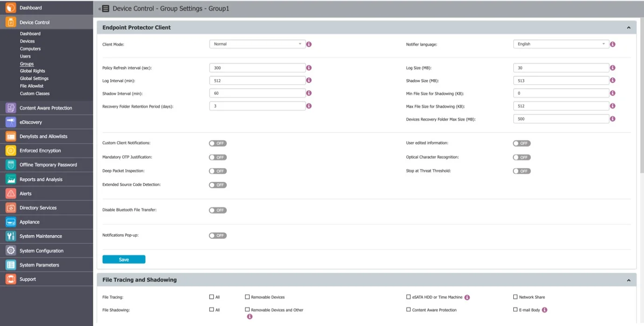
Task: Click Policy Refresh interval input field
Action: [x=257, y=68]
